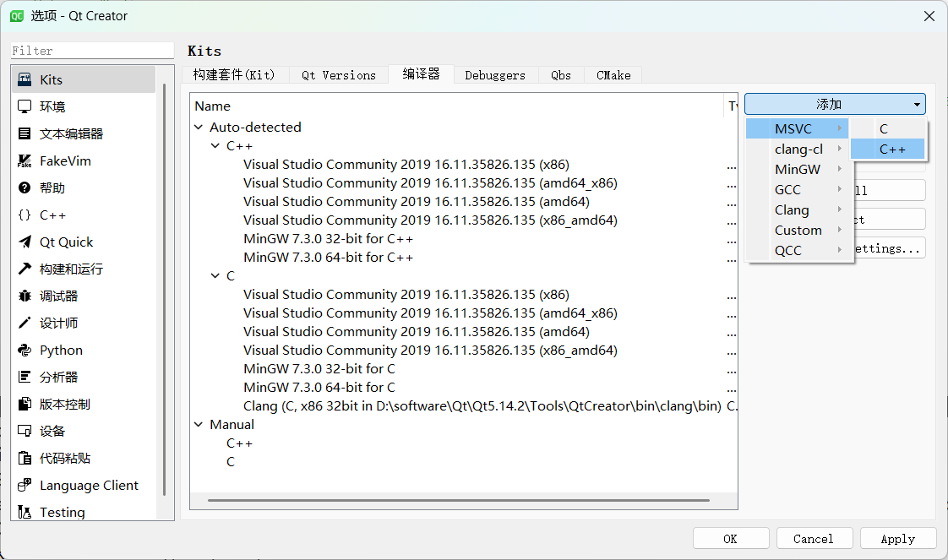The height and width of the screenshot is (560, 948).
Task: Switch to the Debuggers tab
Action: coord(496,74)
